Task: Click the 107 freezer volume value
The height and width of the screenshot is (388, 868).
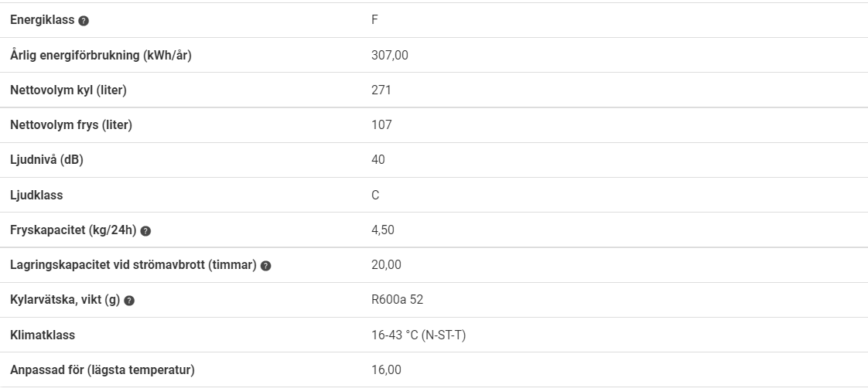Action: (381, 125)
